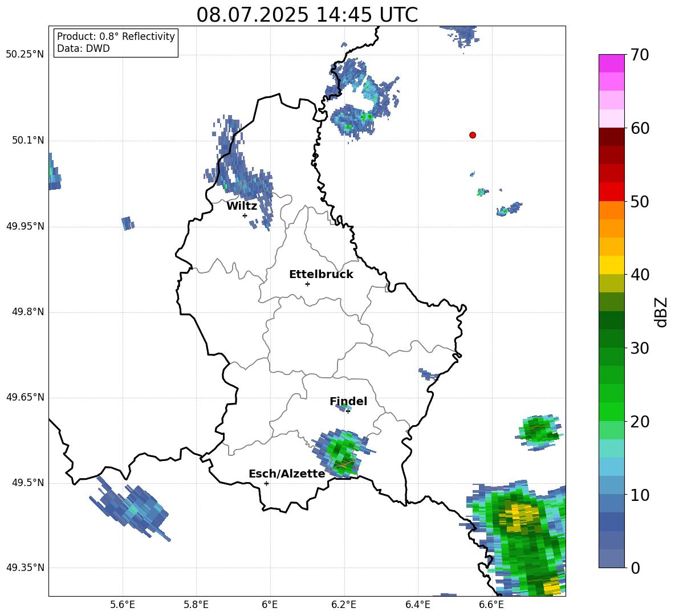This screenshot has width=675, height=616.
Task: Click the 60 dBZ colorbar tick label
Action: [x=640, y=128]
